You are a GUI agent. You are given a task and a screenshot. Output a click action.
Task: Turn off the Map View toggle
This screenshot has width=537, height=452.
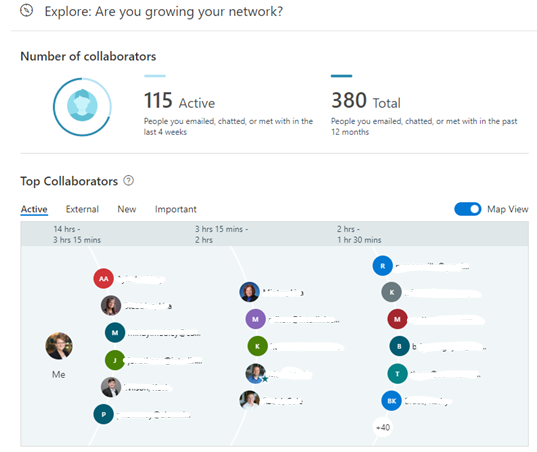pyautogui.click(x=467, y=209)
